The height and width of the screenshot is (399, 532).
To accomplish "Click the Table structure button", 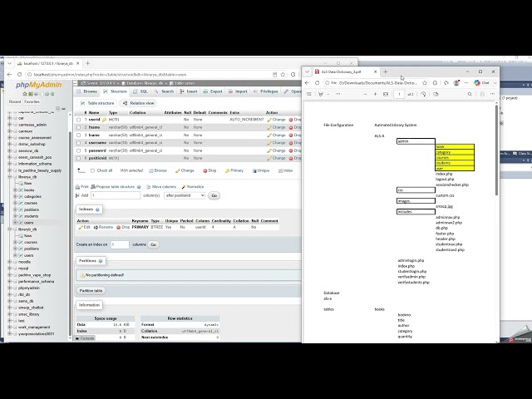I will point(97,103).
